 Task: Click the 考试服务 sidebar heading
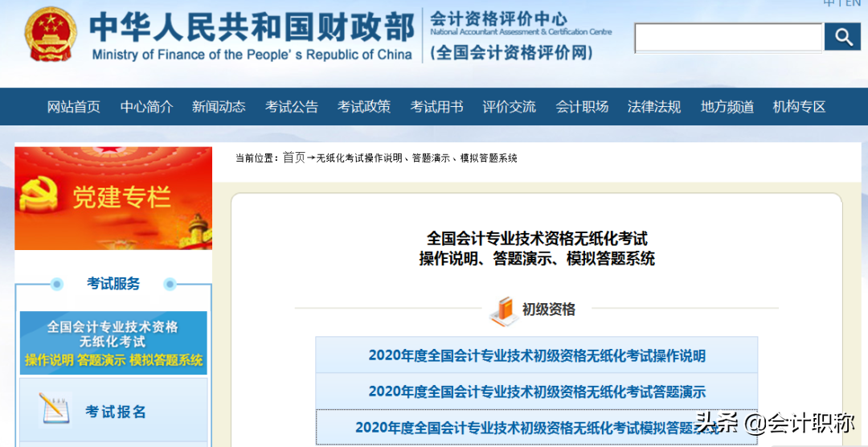pyautogui.click(x=113, y=284)
